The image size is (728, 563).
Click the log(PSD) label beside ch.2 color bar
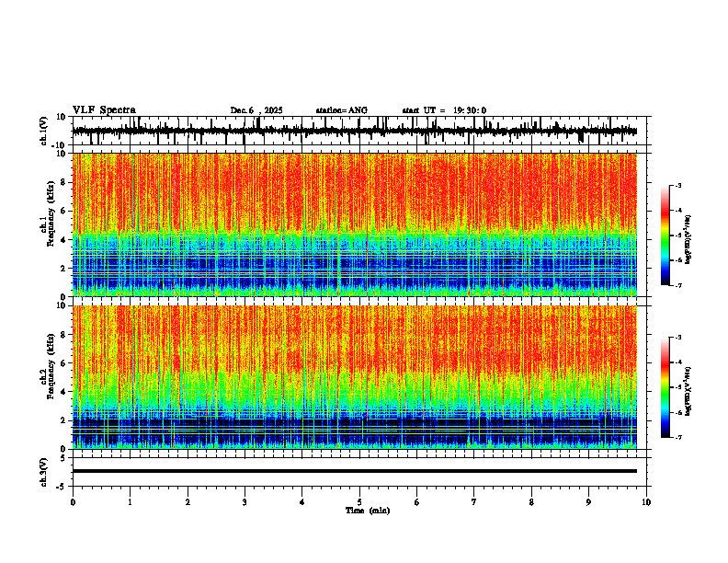pyautogui.click(x=688, y=391)
